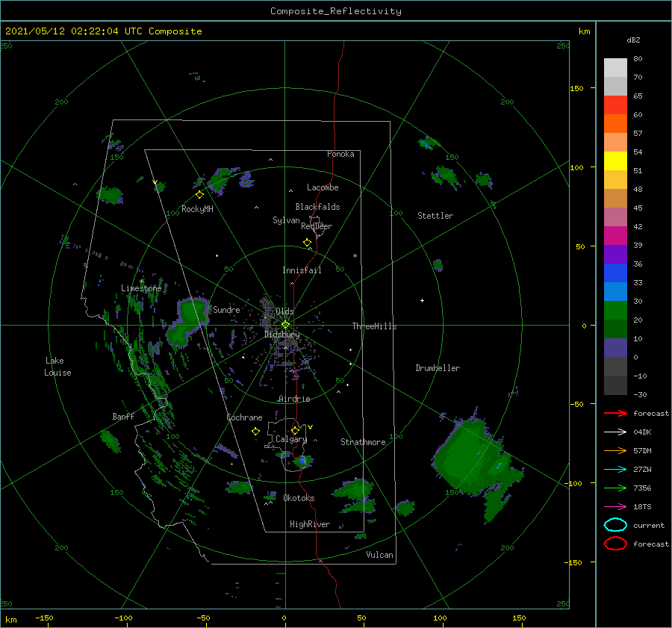Click the Vulcan city label
The height and width of the screenshot is (628, 672).
(379, 555)
